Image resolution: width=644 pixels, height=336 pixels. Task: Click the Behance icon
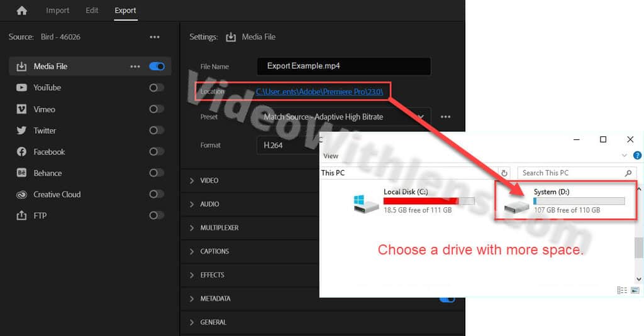click(x=21, y=173)
